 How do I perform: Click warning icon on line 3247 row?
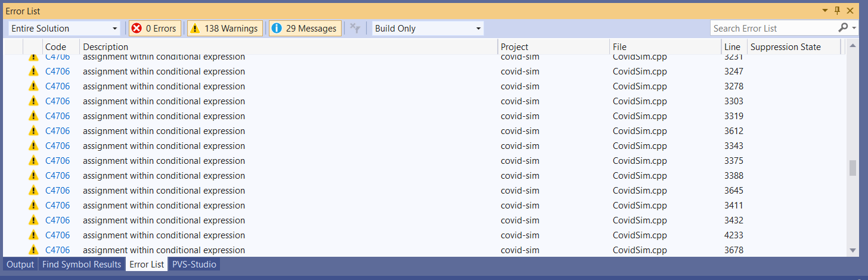tap(33, 71)
